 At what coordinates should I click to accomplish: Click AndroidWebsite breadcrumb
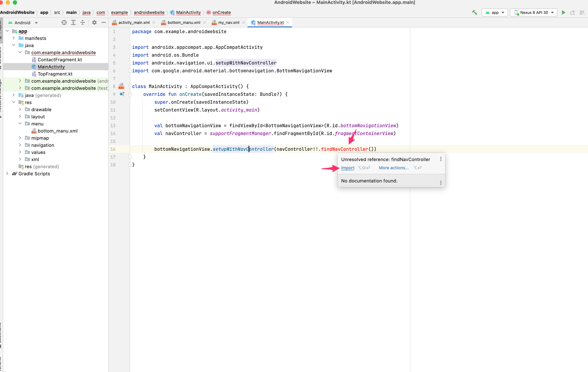coord(17,12)
